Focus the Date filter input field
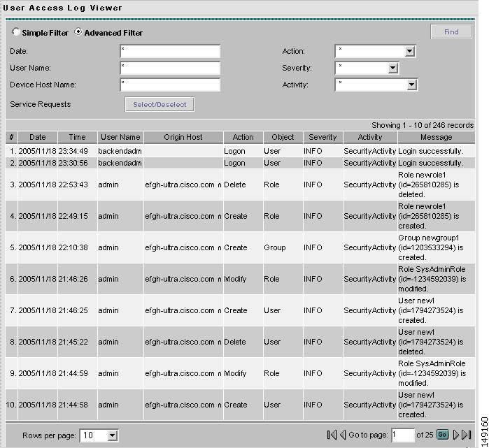This screenshot has height=448, width=489. coord(170,51)
